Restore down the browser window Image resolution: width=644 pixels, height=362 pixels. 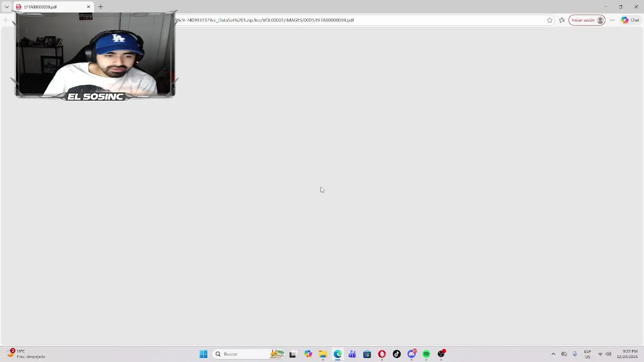621,7
